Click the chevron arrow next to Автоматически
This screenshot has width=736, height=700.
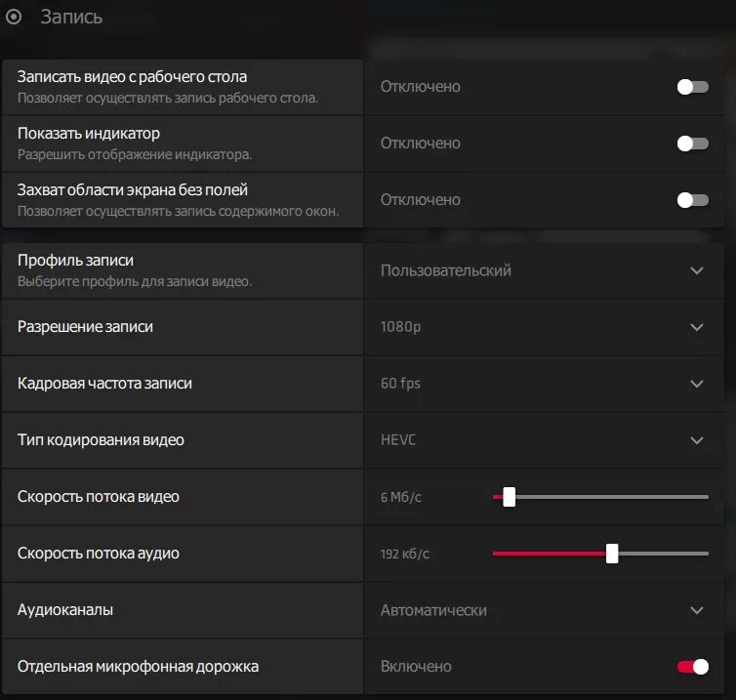[697, 610]
